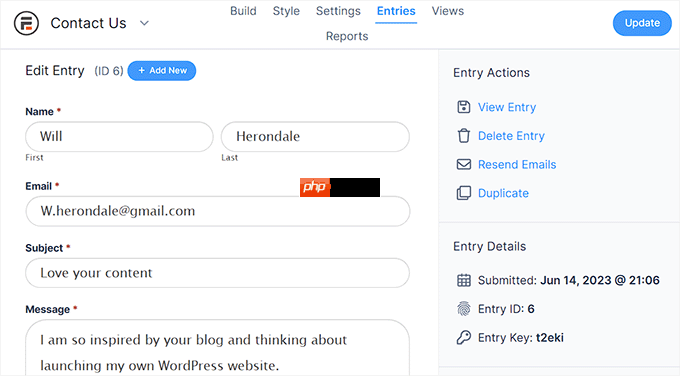Focus the First name field containing Will

point(119,137)
